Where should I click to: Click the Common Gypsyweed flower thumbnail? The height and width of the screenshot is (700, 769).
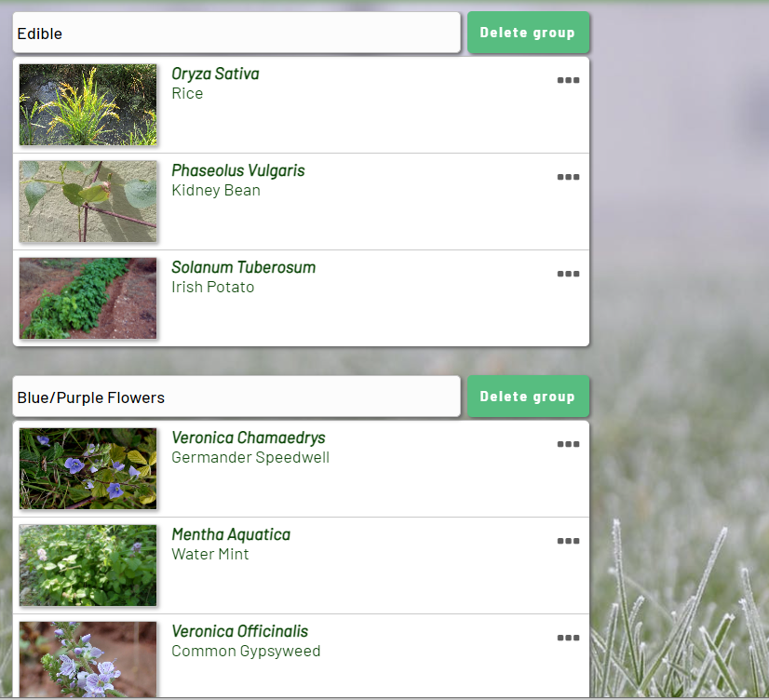pos(88,659)
